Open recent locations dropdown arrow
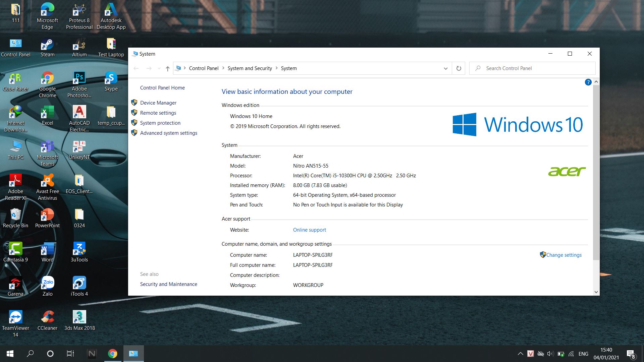Image resolution: width=644 pixels, height=362 pixels. click(x=159, y=68)
